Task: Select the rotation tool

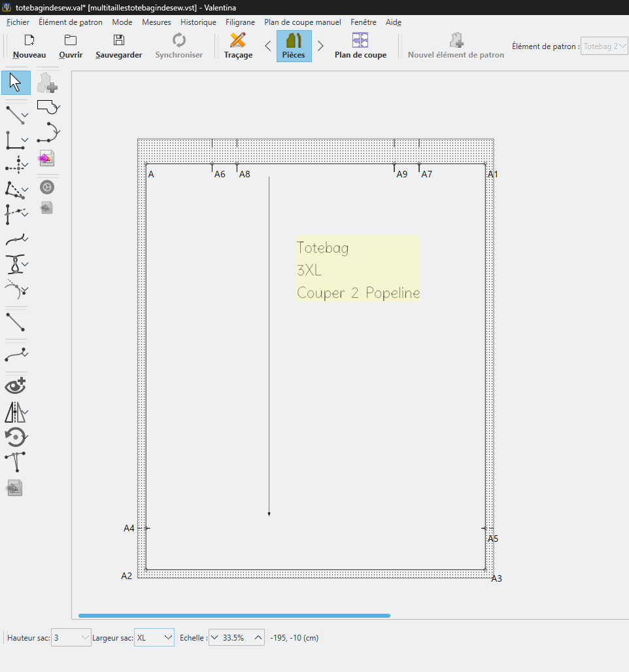Action: point(14,436)
